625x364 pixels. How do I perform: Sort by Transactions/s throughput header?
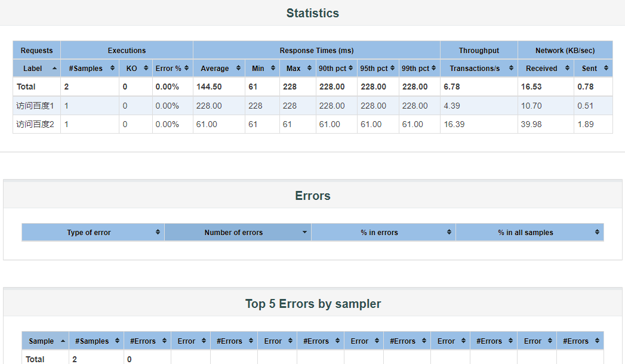(x=479, y=68)
